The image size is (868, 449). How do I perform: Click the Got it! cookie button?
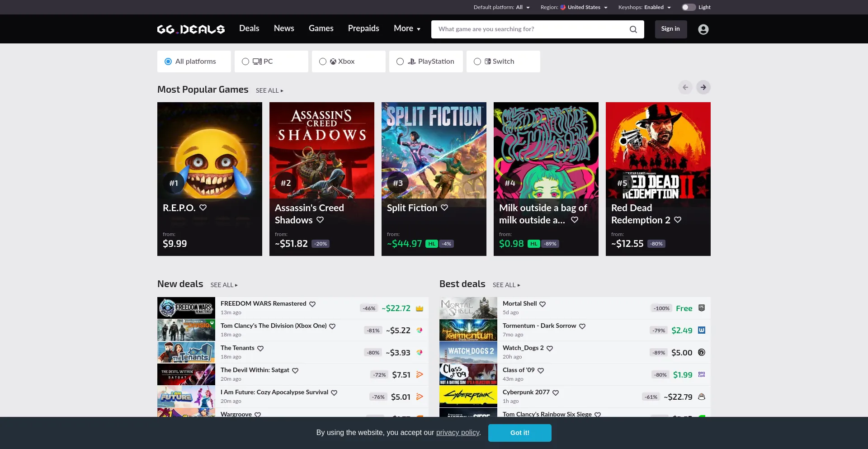519,433
